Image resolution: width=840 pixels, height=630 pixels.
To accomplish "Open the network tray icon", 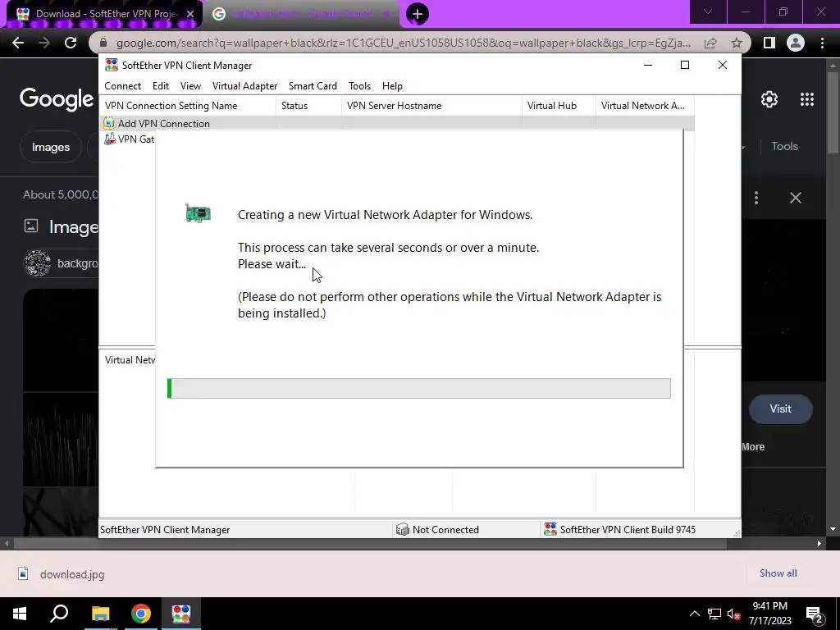I will [714, 614].
